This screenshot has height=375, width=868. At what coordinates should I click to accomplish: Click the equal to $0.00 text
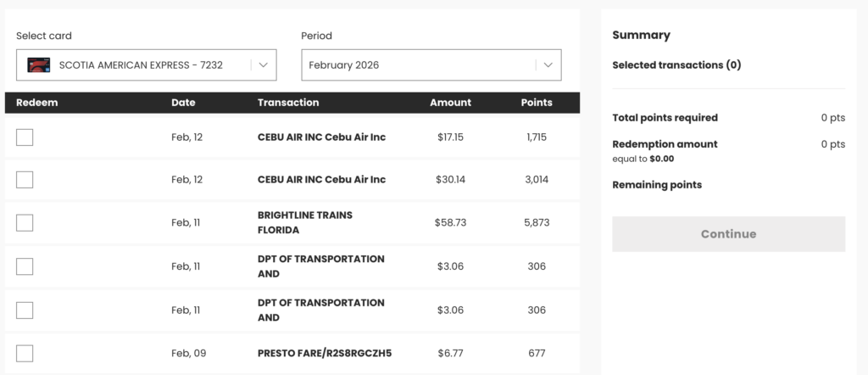643,159
